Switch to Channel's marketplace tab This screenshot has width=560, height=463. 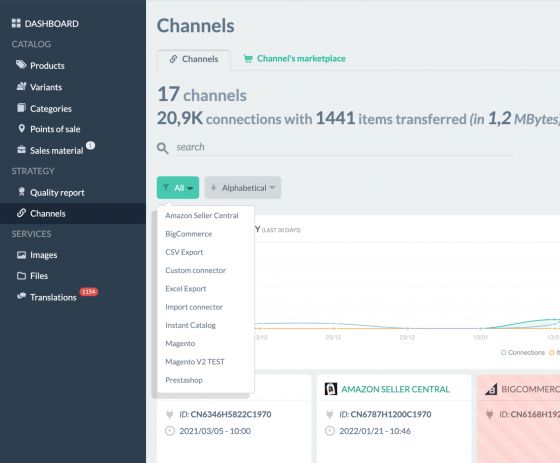coord(295,59)
